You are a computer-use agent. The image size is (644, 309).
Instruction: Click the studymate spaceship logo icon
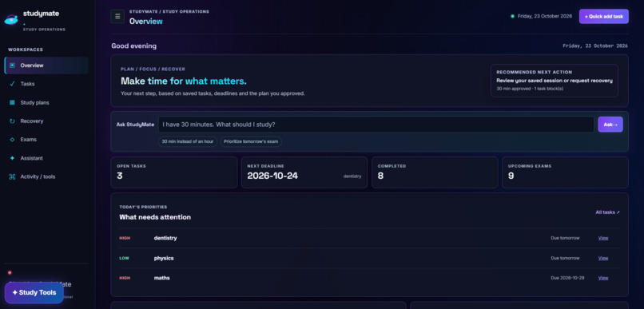coord(11,19)
